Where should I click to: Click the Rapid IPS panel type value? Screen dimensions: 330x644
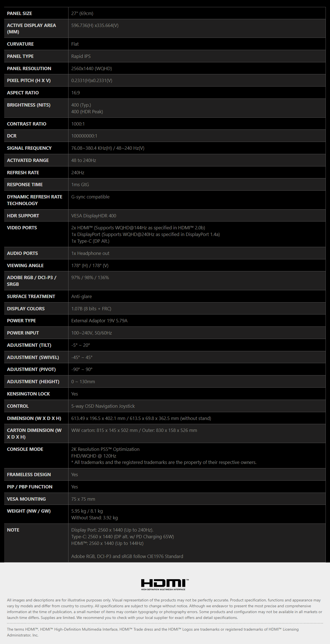coord(81,56)
